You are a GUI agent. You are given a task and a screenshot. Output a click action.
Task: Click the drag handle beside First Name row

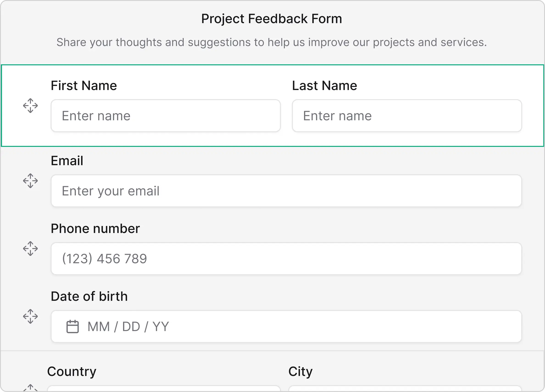click(x=30, y=106)
